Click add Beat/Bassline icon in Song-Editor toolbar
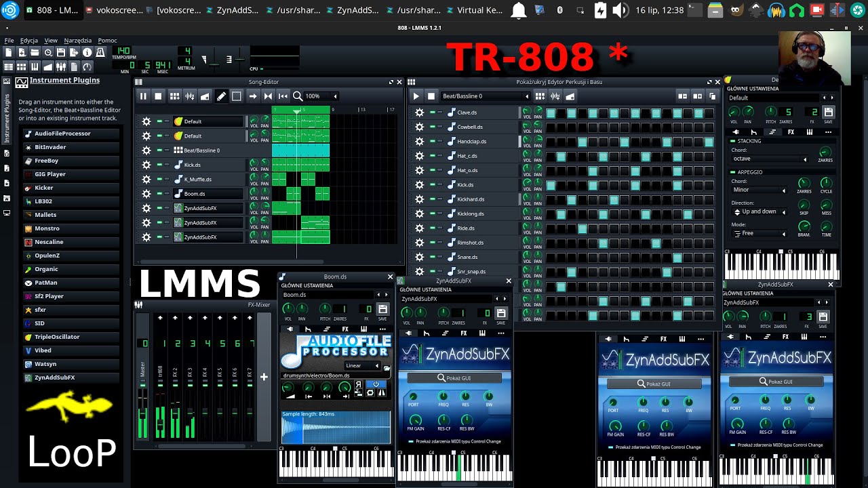The image size is (868, 488). coord(174,96)
